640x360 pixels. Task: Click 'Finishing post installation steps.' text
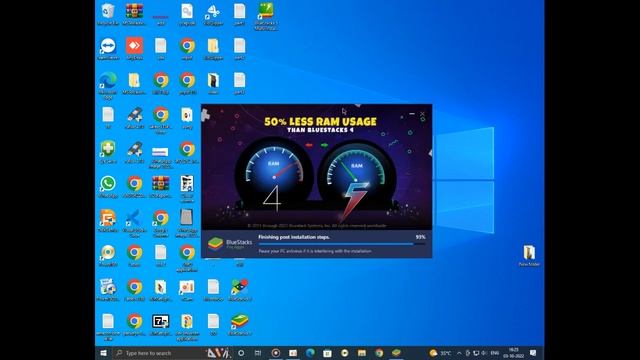tap(294, 237)
